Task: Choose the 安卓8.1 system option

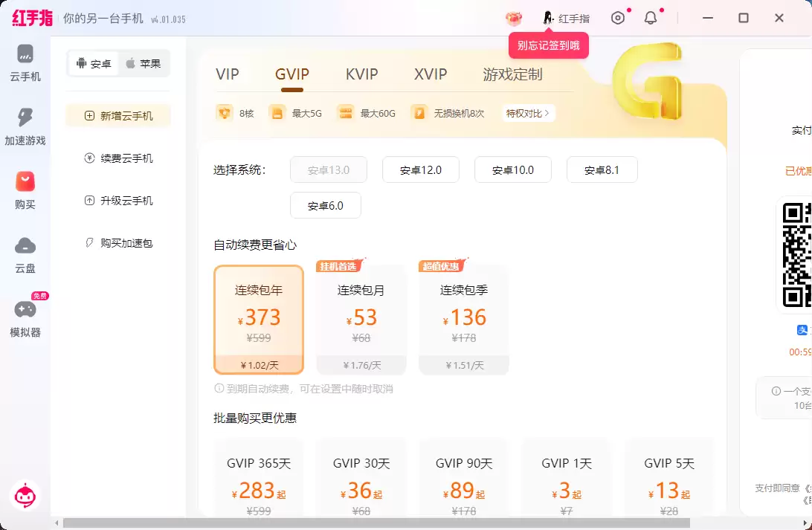Action: tap(602, 169)
